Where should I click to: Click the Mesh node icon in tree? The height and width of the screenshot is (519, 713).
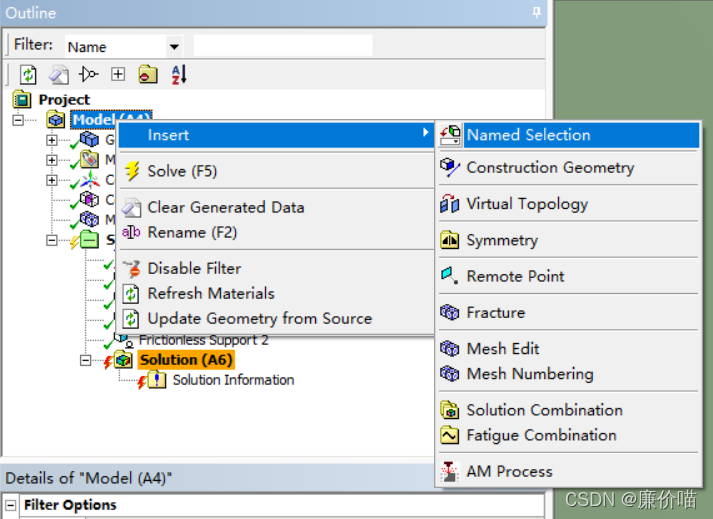pos(90,219)
